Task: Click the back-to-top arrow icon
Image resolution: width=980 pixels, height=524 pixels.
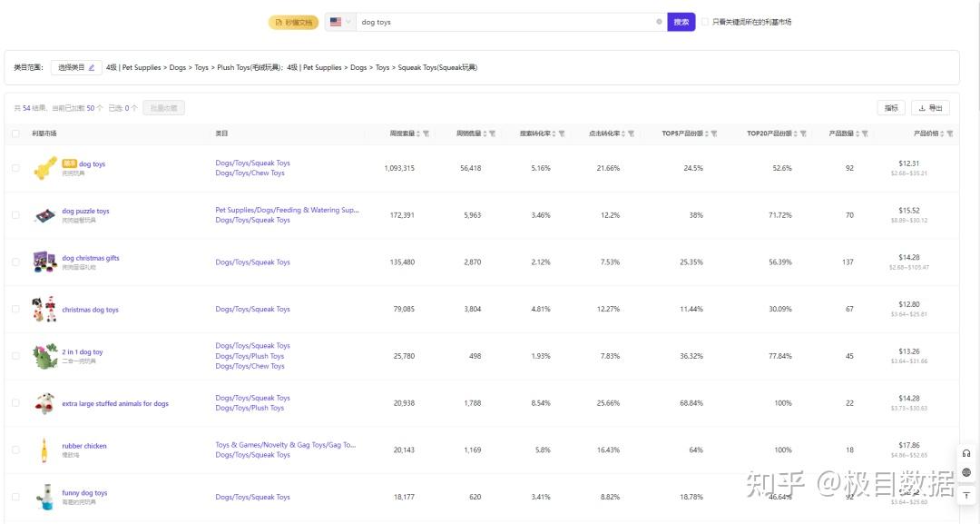Action: pyautogui.click(x=966, y=495)
